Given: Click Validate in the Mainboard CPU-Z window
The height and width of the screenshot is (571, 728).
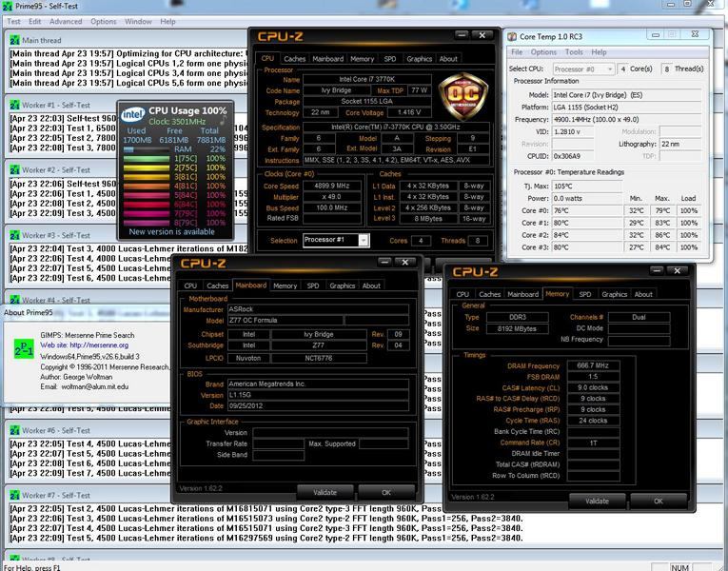Looking at the screenshot, I should (325, 493).
